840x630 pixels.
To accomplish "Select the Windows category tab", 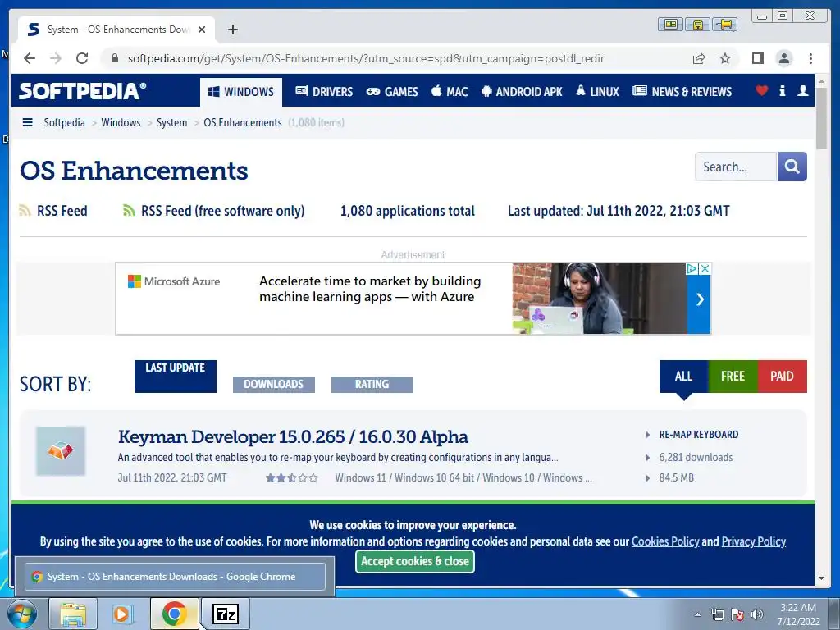I will 240,92.
